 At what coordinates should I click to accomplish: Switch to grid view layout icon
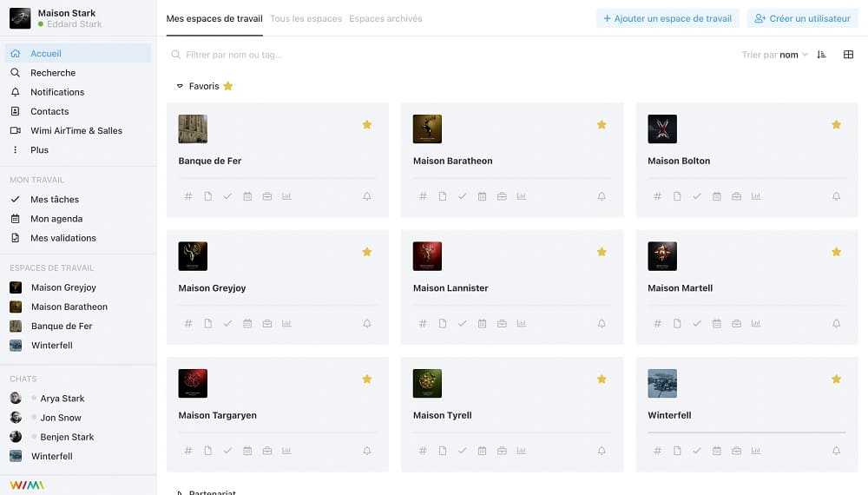tap(848, 55)
